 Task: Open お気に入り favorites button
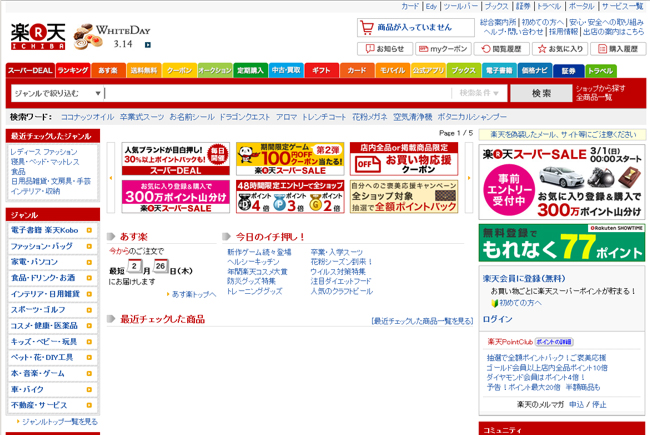click(x=560, y=49)
